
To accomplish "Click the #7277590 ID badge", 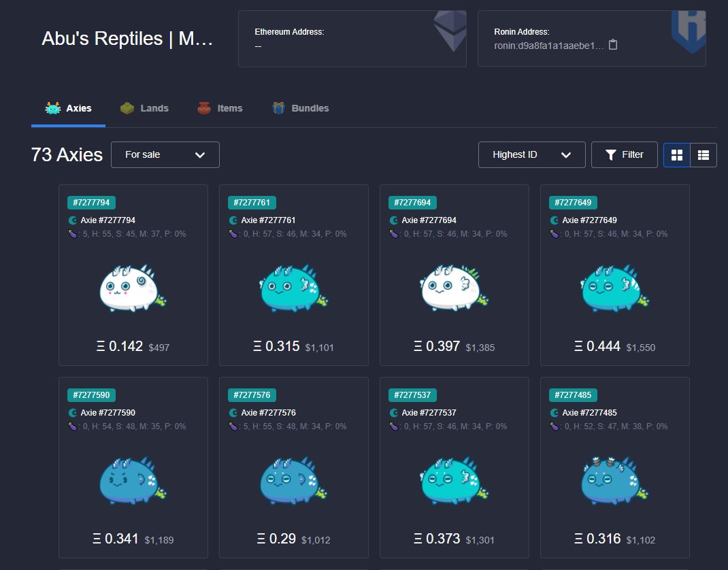I will pos(91,395).
